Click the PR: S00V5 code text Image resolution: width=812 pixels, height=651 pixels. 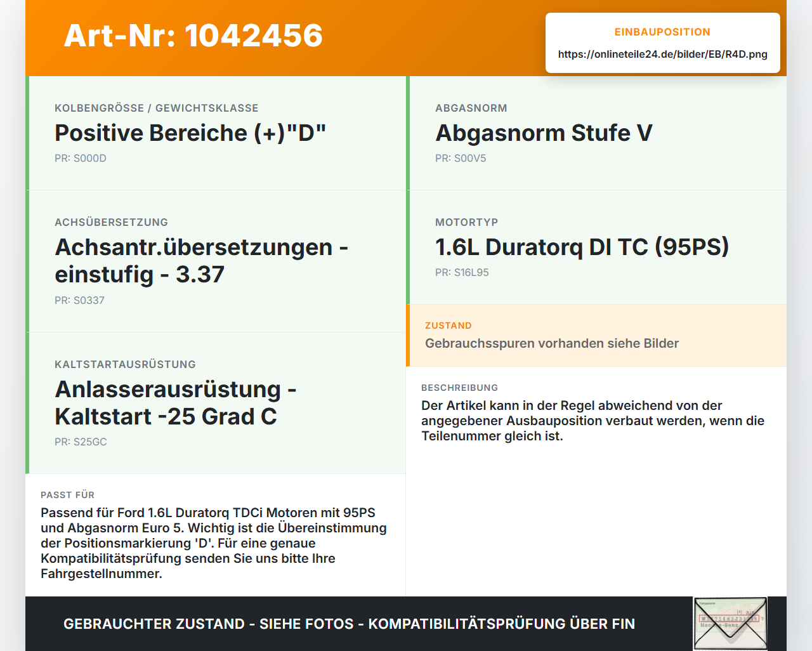(461, 159)
